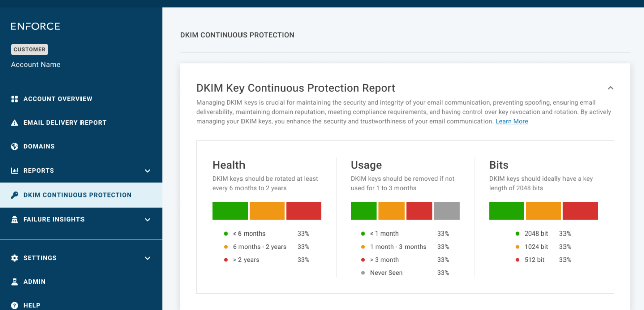The height and width of the screenshot is (310, 644).
Task: Click the red segment of the Health bar
Action: (303, 210)
